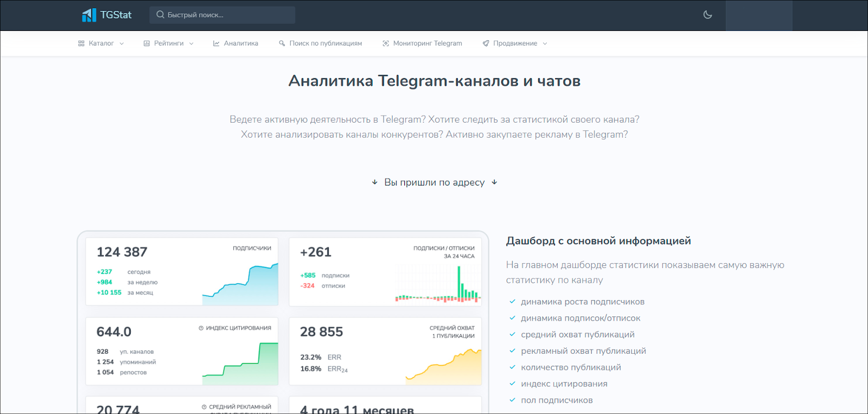This screenshot has width=868, height=414.
Task: Open the Каталог menu
Action: [101, 43]
